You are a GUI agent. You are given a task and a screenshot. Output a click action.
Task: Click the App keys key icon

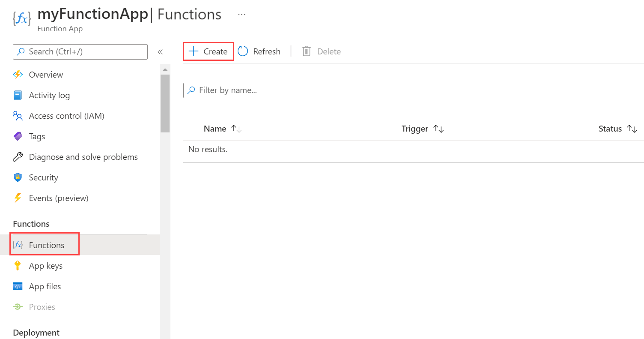[18, 266]
